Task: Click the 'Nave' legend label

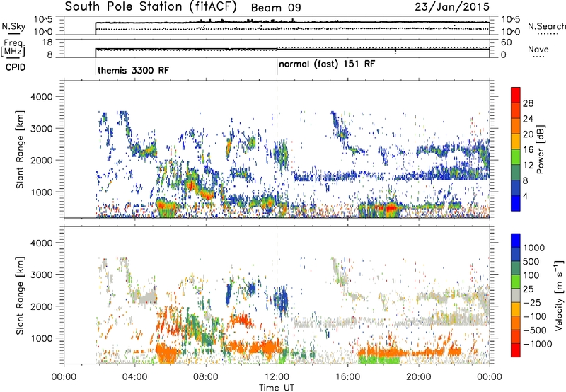Action: pos(538,49)
